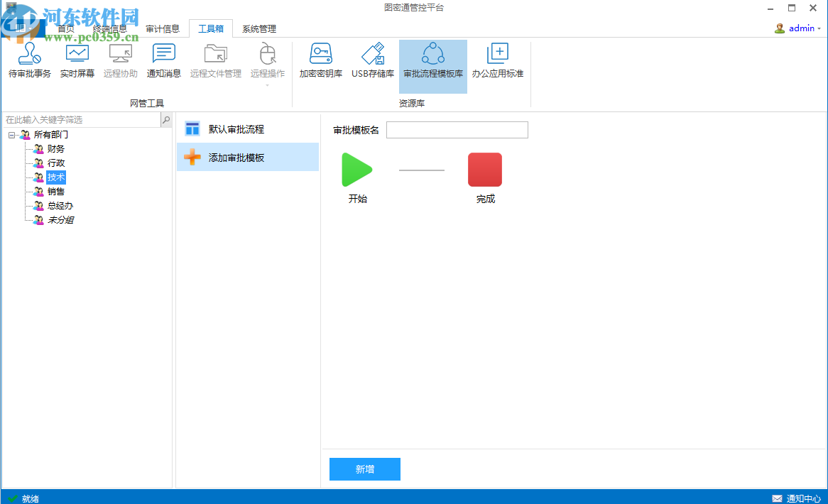Viewport: 828px width, 504px height.
Task: Click the 审批模板名 input field
Action: coord(457,130)
